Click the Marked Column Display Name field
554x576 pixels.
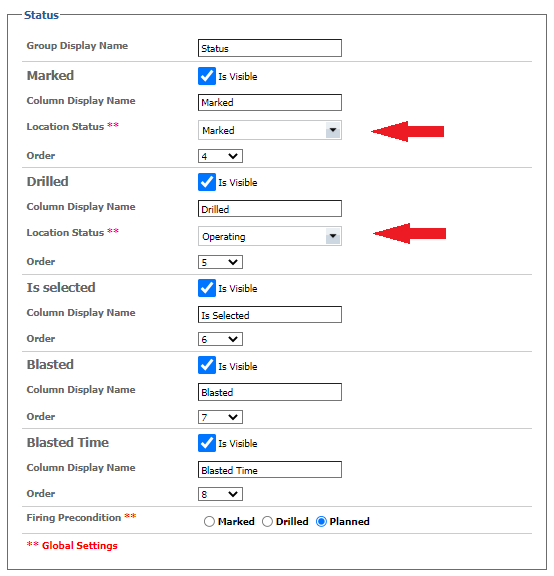pyautogui.click(x=270, y=102)
